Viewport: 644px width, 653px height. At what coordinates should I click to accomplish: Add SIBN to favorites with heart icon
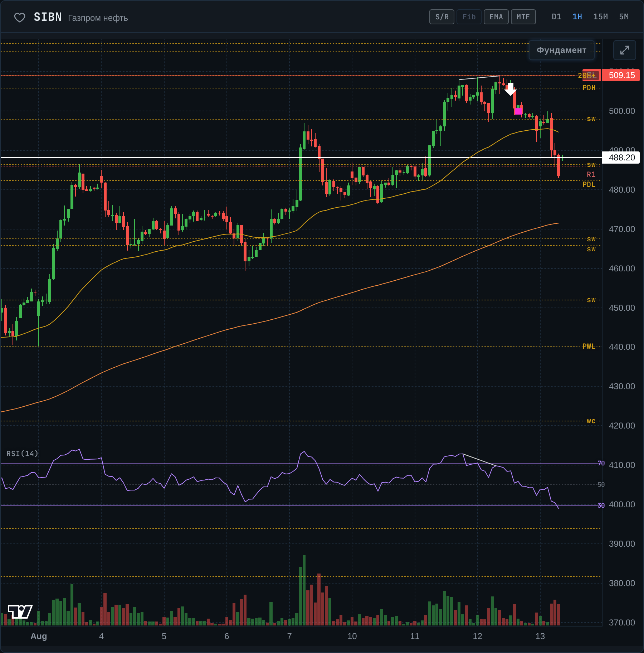19,17
